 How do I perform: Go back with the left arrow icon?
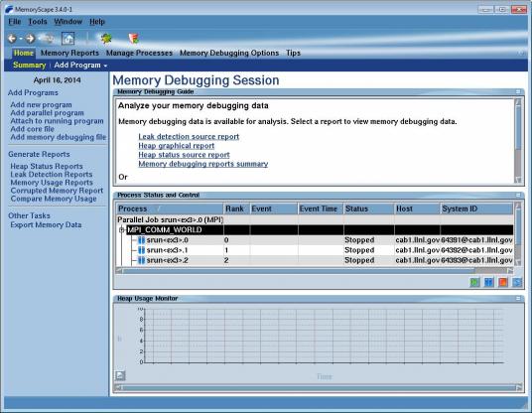[x=12, y=39]
